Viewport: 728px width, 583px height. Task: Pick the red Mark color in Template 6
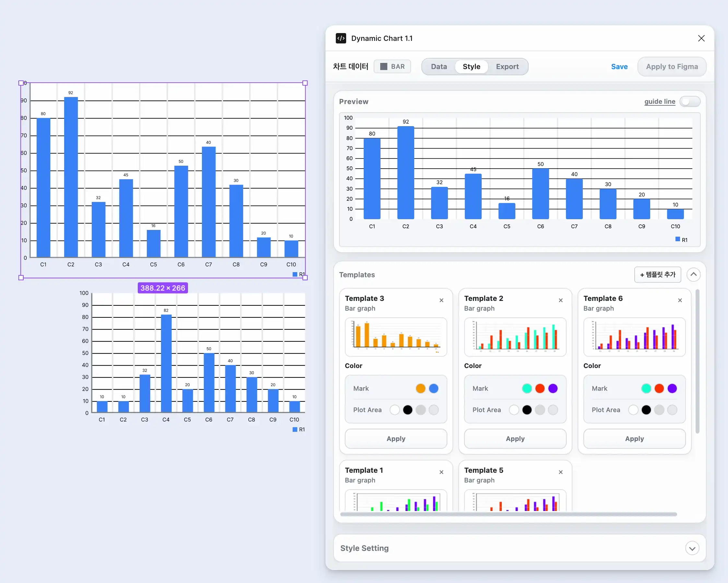pyautogui.click(x=659, y=388)
